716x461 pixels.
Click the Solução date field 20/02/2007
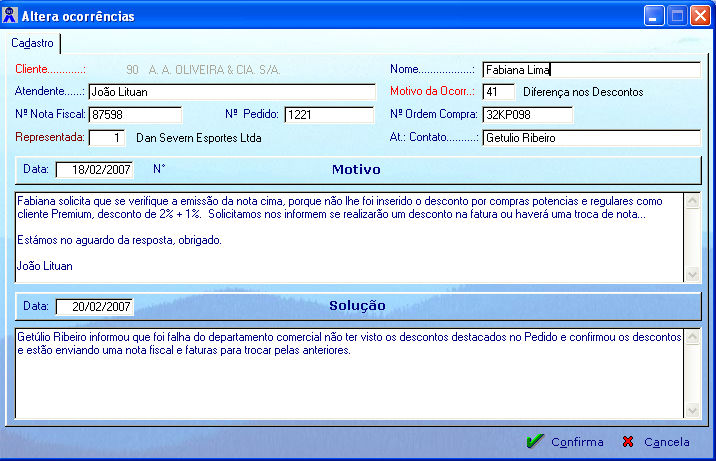(x=94, y=306)
